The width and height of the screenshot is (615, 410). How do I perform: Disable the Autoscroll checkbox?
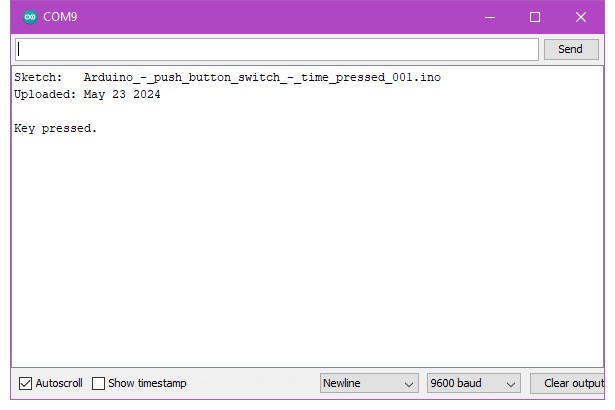pos(26,383)
